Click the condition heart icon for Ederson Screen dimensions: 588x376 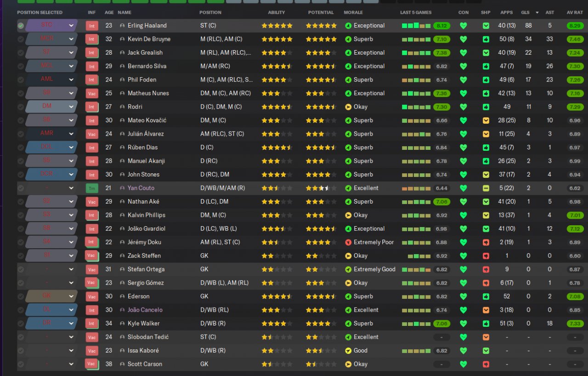click(463, 296)
